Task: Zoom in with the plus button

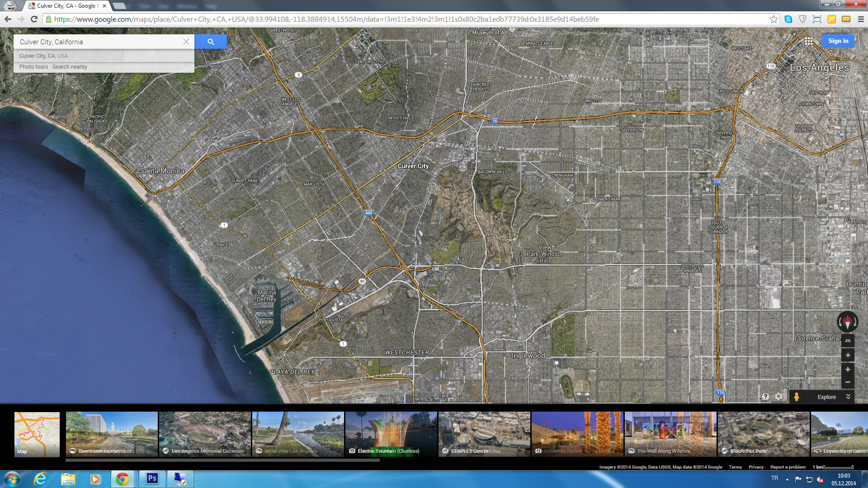Action: click(x=848, y=370)
